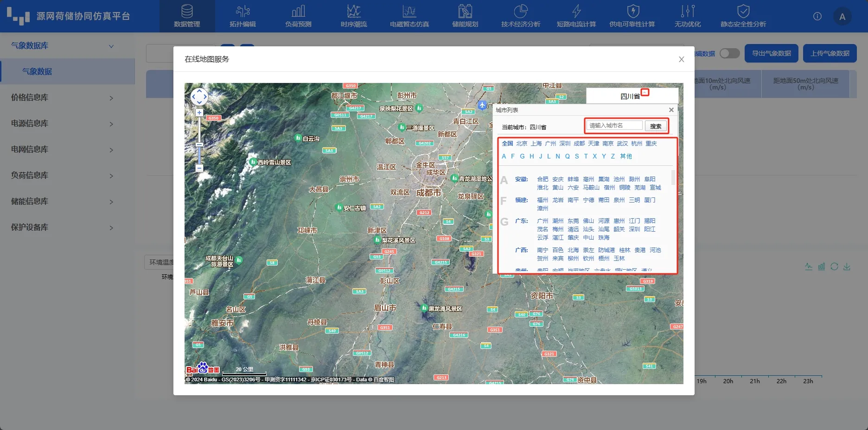
Task: Choose 合肥 under 安徽
Action: (x=542, y=179)
